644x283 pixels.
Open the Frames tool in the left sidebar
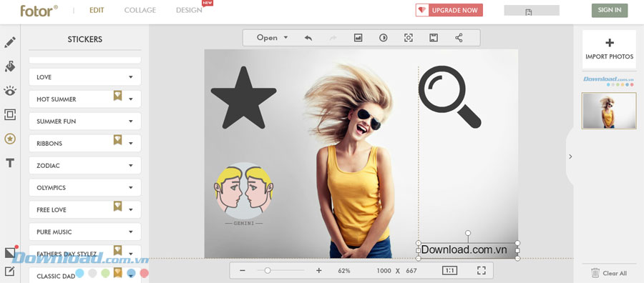click(x=10, y=114)
